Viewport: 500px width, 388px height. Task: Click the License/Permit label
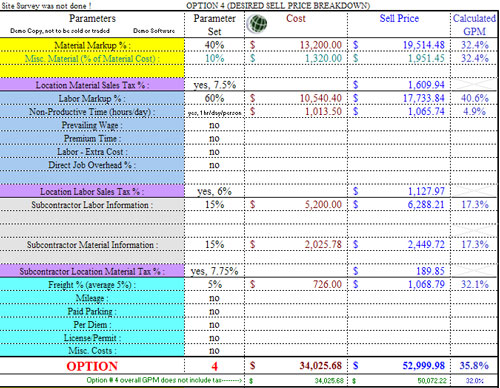pos(92,338)
